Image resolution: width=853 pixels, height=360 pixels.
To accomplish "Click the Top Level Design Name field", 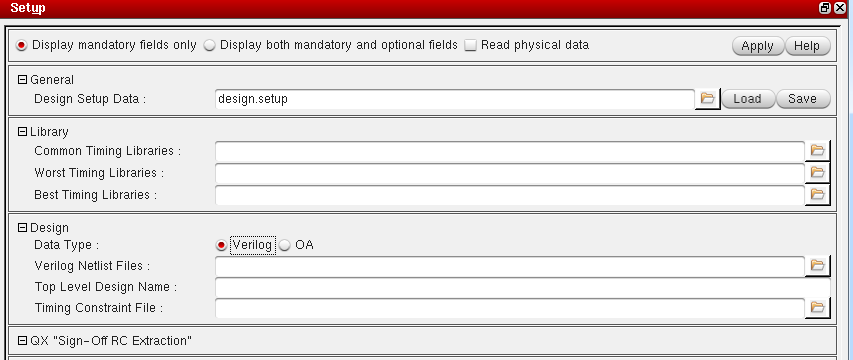I will point(523,287).
